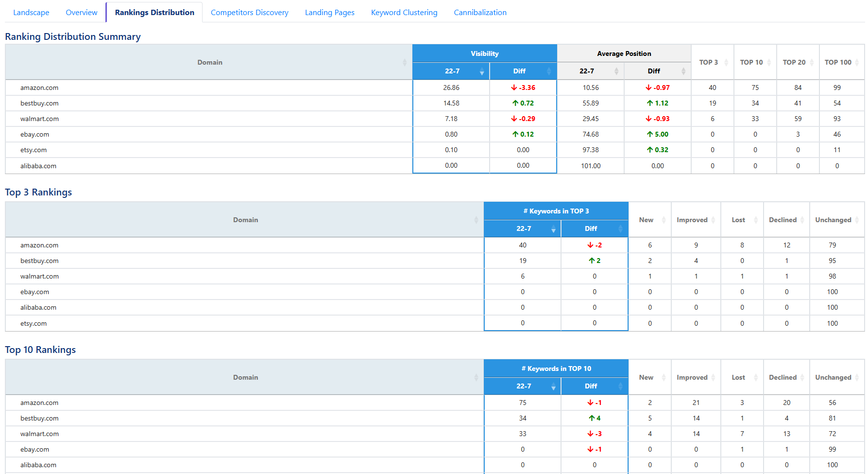
Task: Sort Top 3 Rankings Improved column arrows
Action: [x=713, y=220]
